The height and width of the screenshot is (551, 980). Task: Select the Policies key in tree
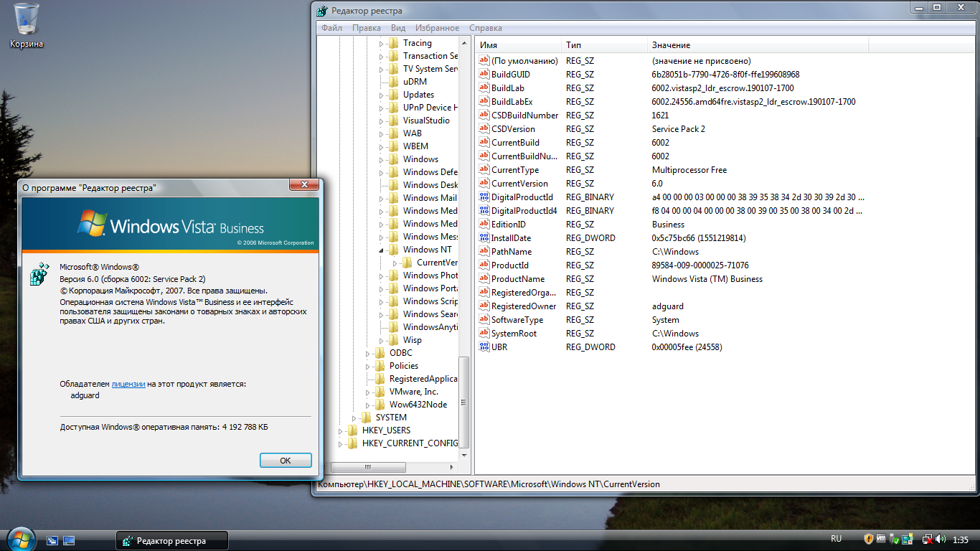coord(404,366)
